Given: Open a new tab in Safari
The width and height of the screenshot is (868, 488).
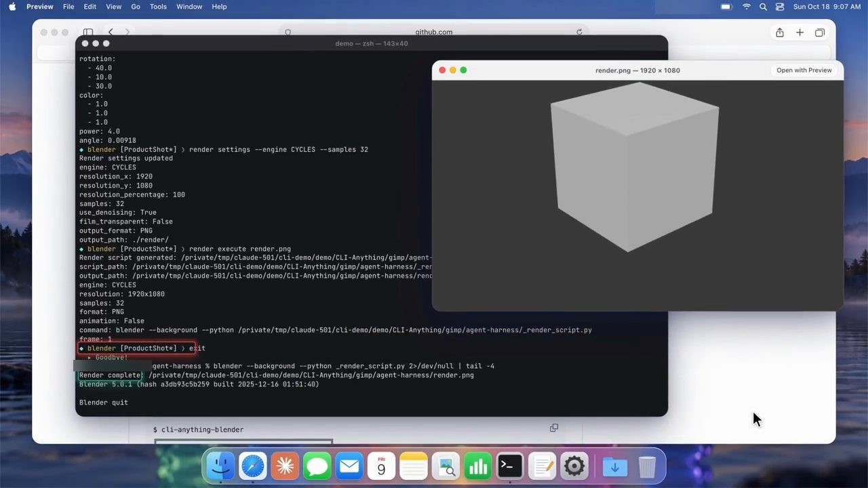Looking at the screenshot, I should [x=800, y=33].
